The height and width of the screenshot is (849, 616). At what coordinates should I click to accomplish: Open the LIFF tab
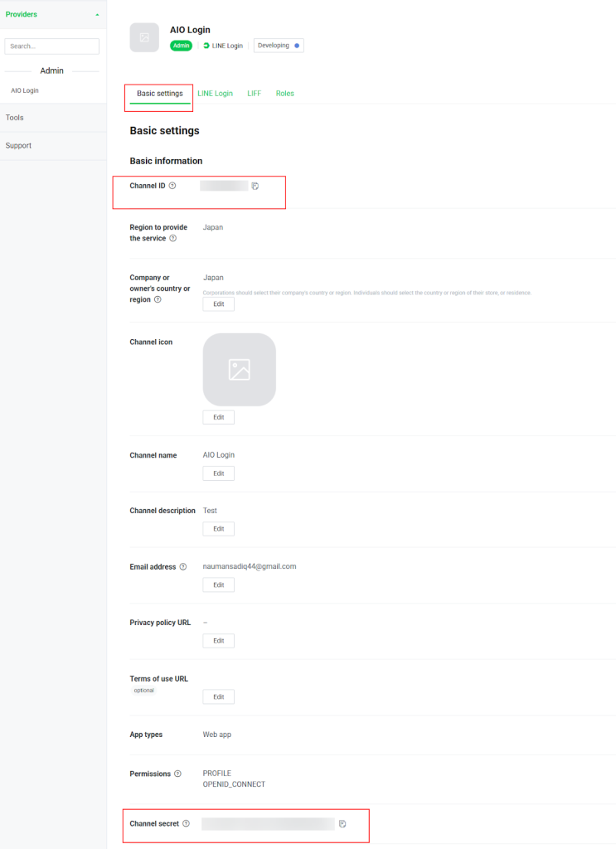pos(254,94)
